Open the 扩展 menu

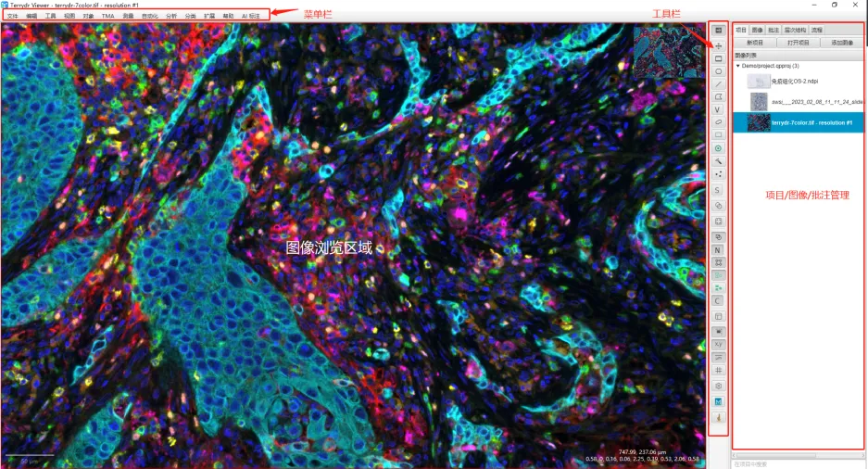pyautogui.click(x=209, y=16)
